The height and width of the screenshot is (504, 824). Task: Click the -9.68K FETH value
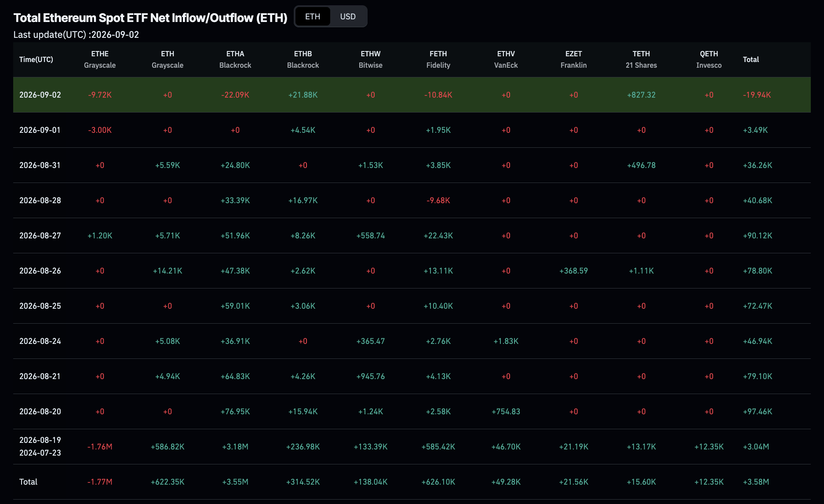(438, 201)
